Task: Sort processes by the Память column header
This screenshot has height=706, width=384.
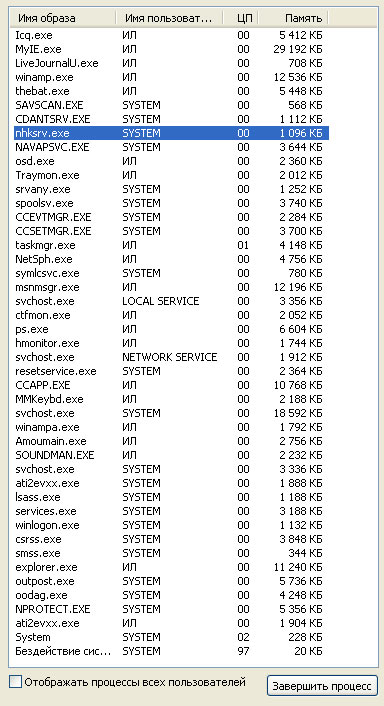Action: pos(294,18)
